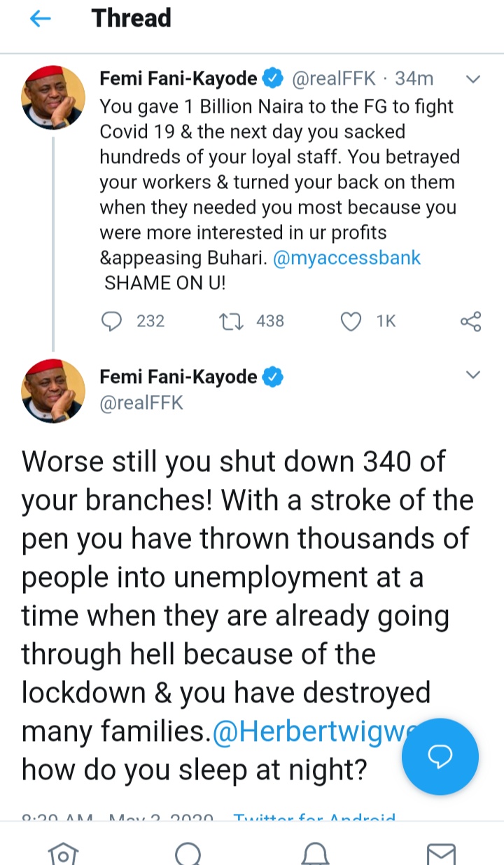This screenshot has height=865, width=504.
Task: Open the Messages envelope tab
Action: tap(441, 853)
